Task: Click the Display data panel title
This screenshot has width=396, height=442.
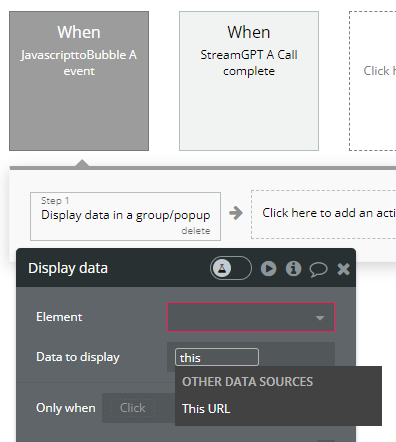Action: (68, 268)
